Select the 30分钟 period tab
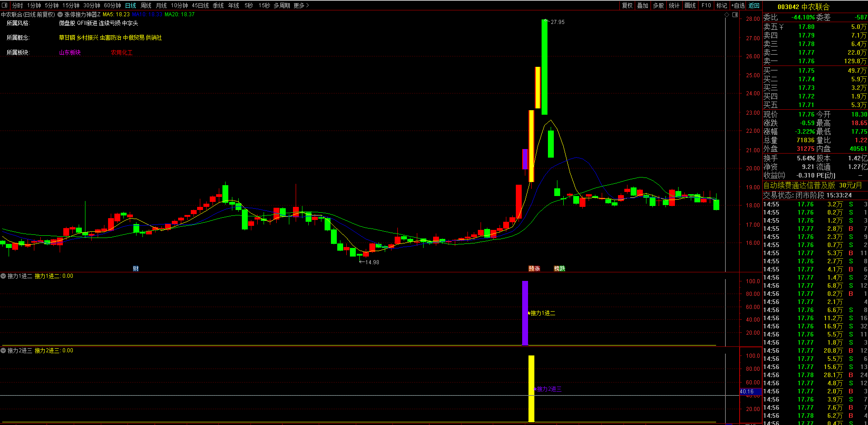This screenshot has height=425, width=868. [x=92, y=5]
